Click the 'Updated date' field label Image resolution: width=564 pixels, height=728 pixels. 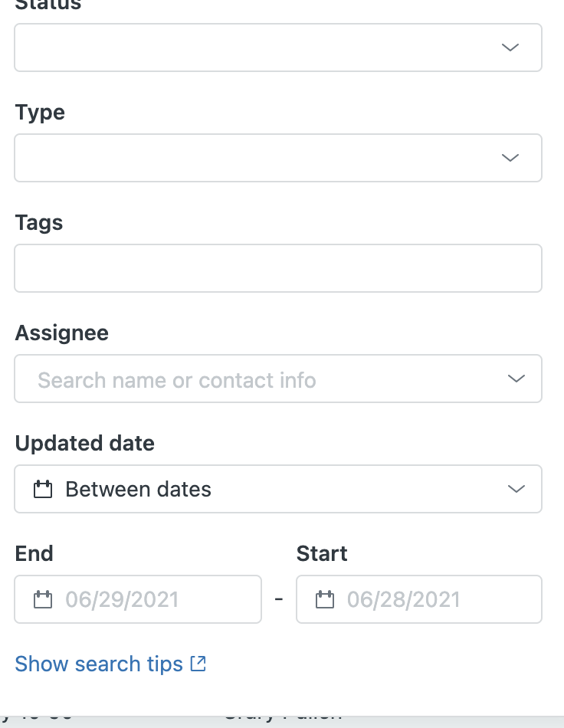(84, 443)
